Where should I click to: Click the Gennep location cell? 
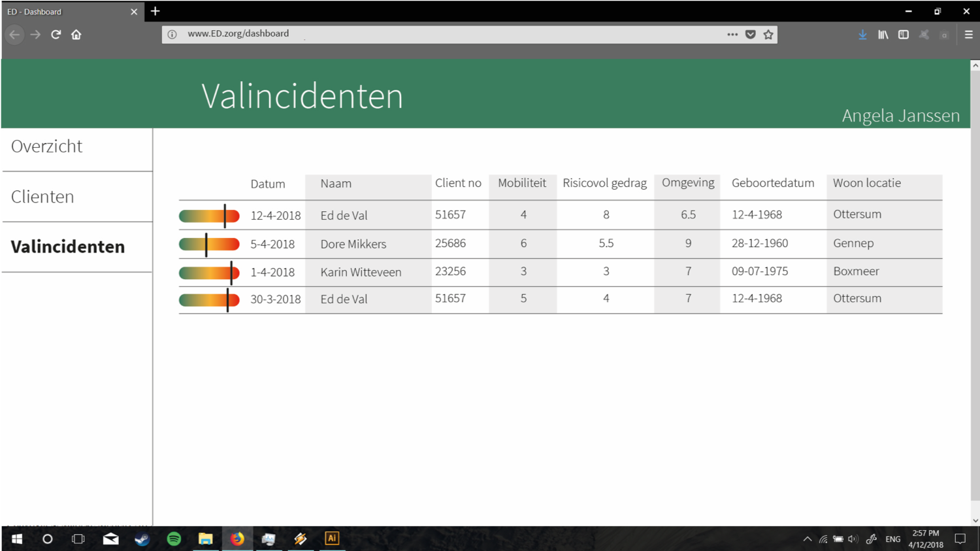853,243
